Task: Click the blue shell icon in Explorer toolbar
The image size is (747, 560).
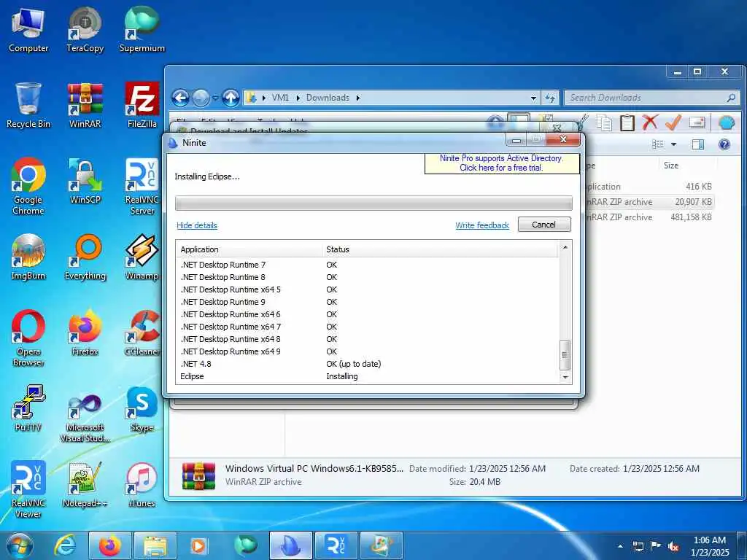Action: 727,122
